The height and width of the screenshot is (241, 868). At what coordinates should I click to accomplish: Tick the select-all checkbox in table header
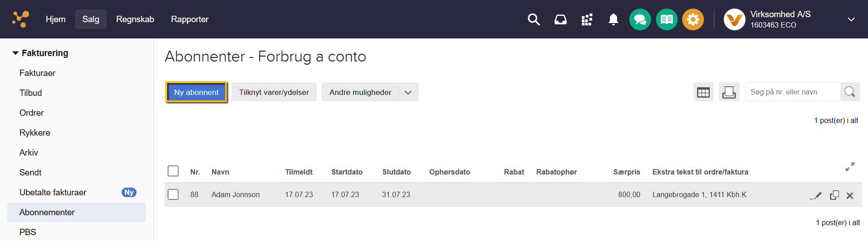173,171
